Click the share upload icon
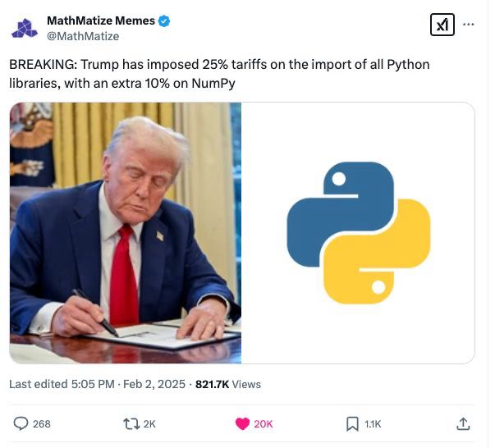The height and width of the screenshot is (448, 495). coord(463,423)
